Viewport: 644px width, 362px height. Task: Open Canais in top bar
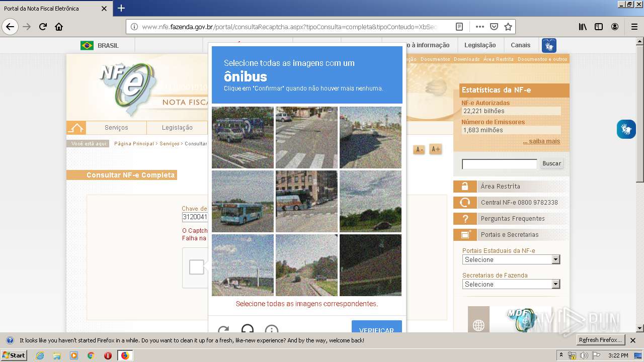[x=520, y=45]
